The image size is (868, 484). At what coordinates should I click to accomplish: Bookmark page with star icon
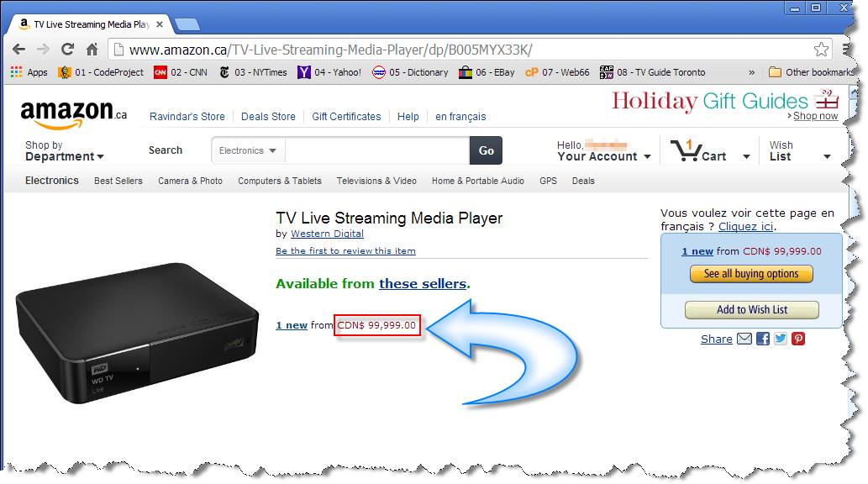(821, 50)
